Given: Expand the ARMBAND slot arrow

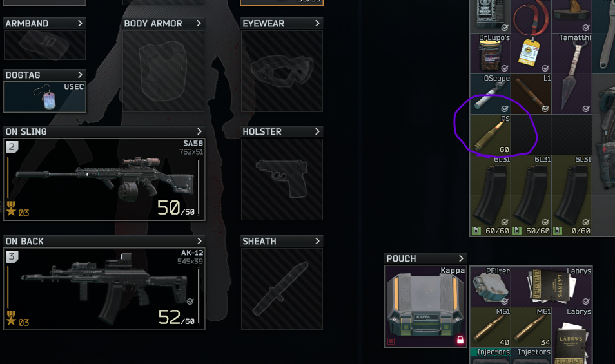Looking at the screenshot, I should click(80, 23).
